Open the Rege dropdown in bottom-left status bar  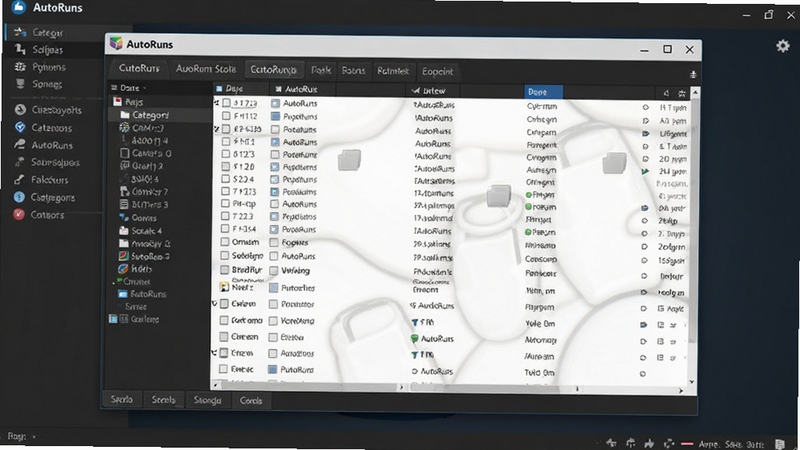tap(21, 437)
